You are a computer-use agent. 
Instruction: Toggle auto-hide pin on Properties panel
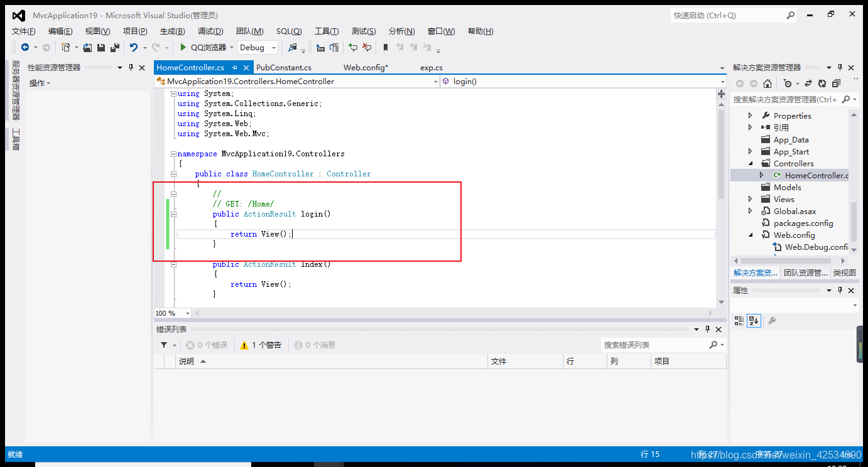coord(839,290)
